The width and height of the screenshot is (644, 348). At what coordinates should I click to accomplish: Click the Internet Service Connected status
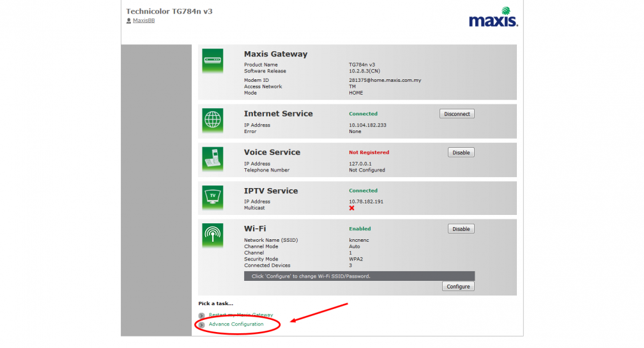[363, 113]
